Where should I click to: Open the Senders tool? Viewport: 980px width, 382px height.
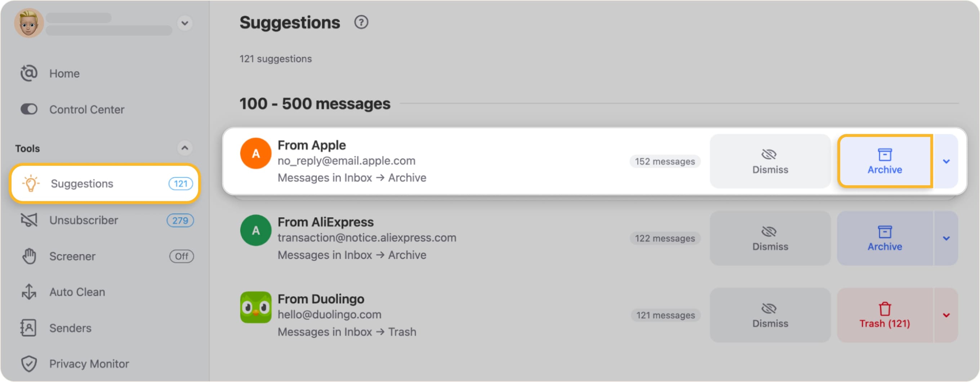click(70, 328)
